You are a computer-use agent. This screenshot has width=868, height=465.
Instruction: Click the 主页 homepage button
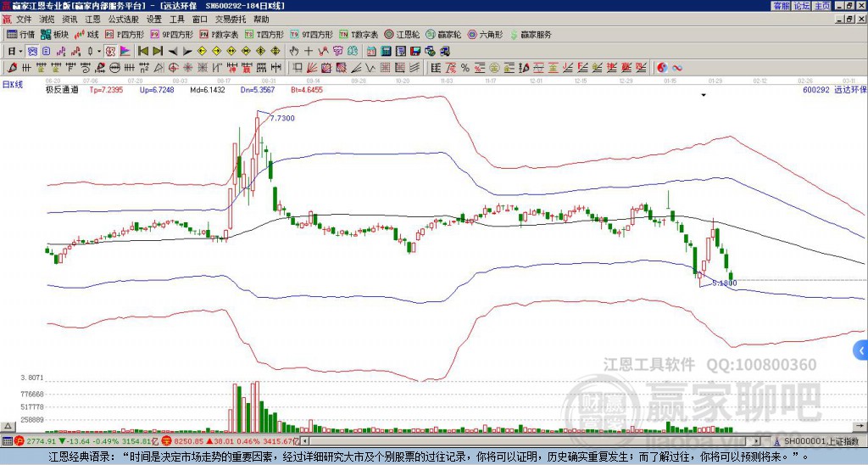pyautogui.click(x=822, y=6)
